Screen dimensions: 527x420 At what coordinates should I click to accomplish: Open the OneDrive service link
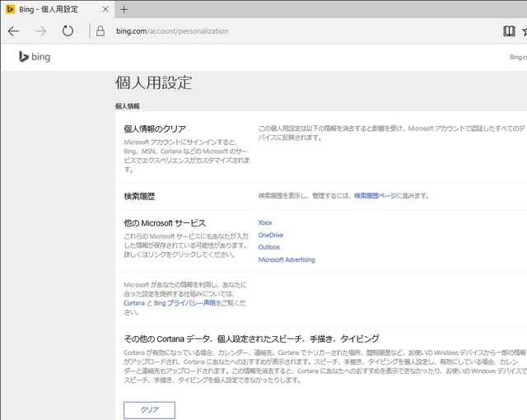(x=271, y=235)
